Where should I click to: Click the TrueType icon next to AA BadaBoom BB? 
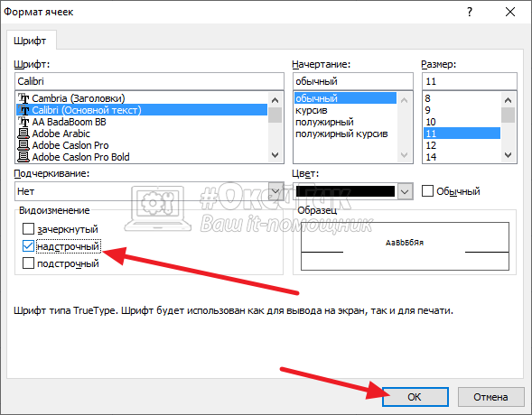coord(23,122)
